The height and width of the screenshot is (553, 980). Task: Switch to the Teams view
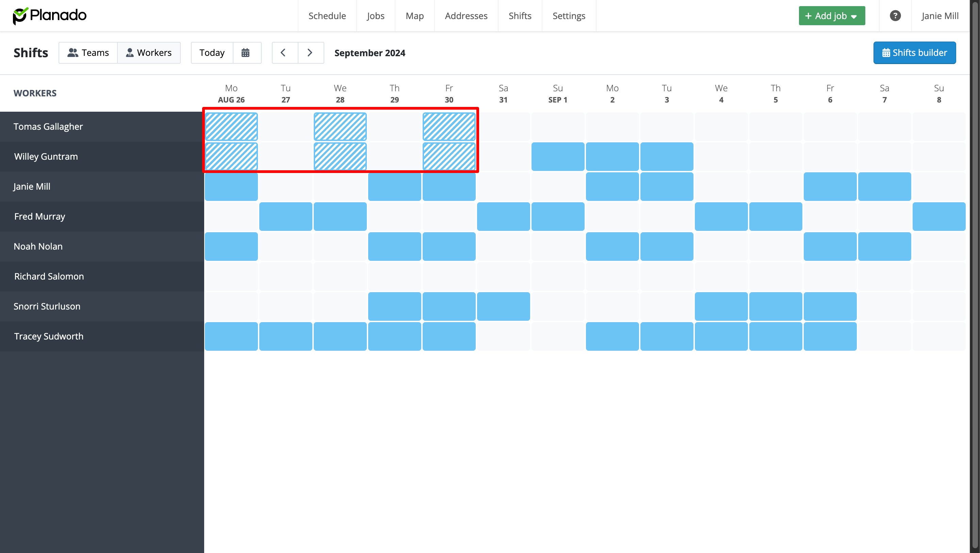(88, 52)
